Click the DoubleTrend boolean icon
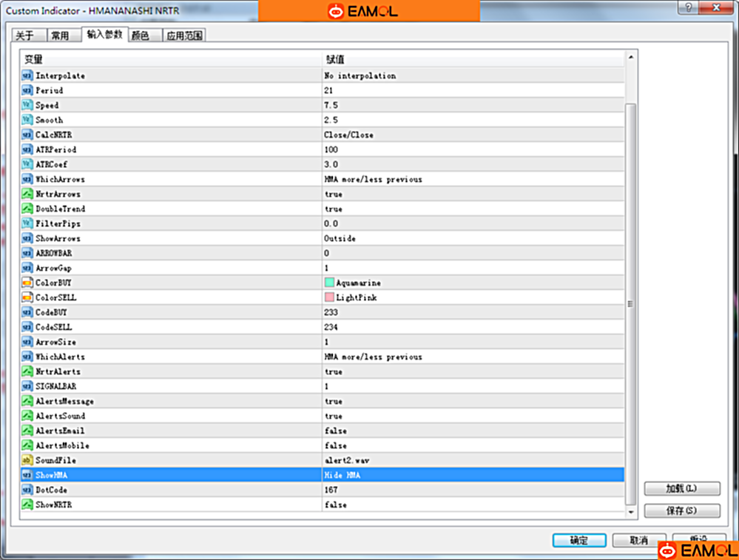The width and height of the screenshot is (739, 560). coord(27,209)
